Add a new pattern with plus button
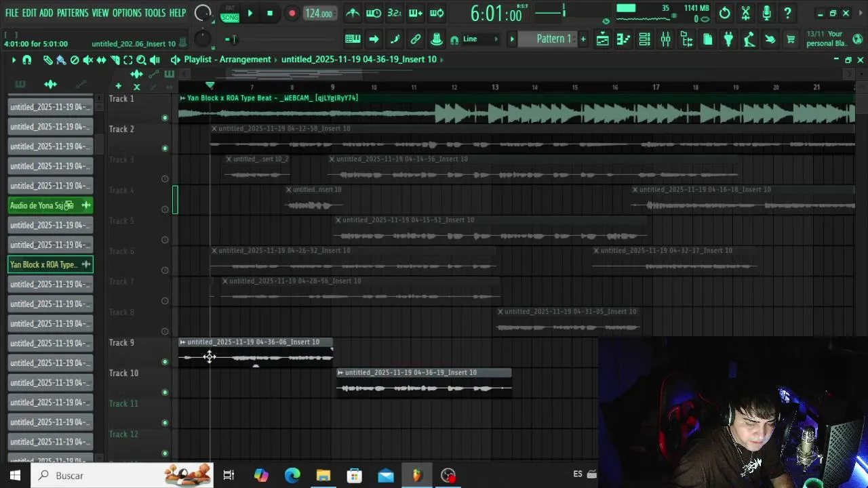Screen dimensions: 868x488 point(583,39)
